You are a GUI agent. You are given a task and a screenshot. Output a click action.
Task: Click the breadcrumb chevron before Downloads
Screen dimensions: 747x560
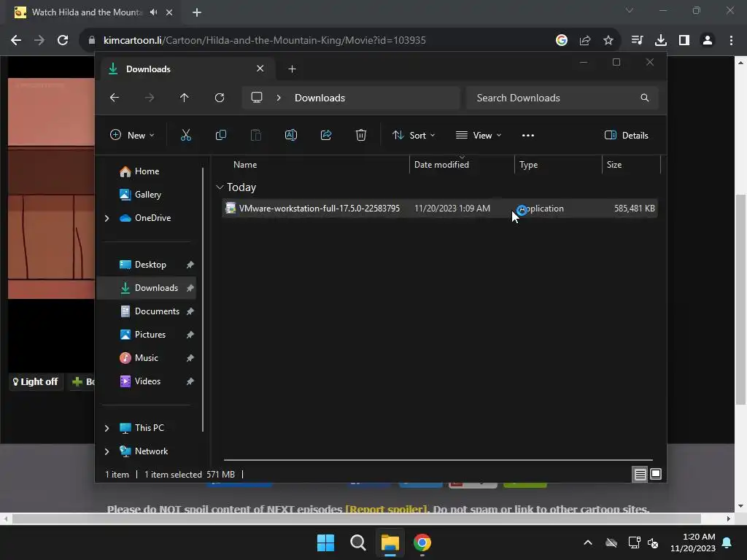(x=279, y=98)
